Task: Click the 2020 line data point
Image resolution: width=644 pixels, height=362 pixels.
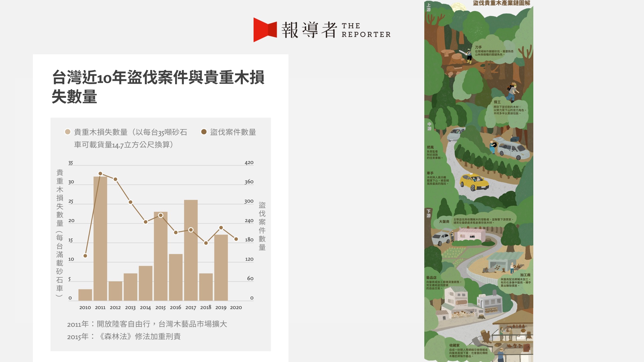Action: click(x=236, y=239)
